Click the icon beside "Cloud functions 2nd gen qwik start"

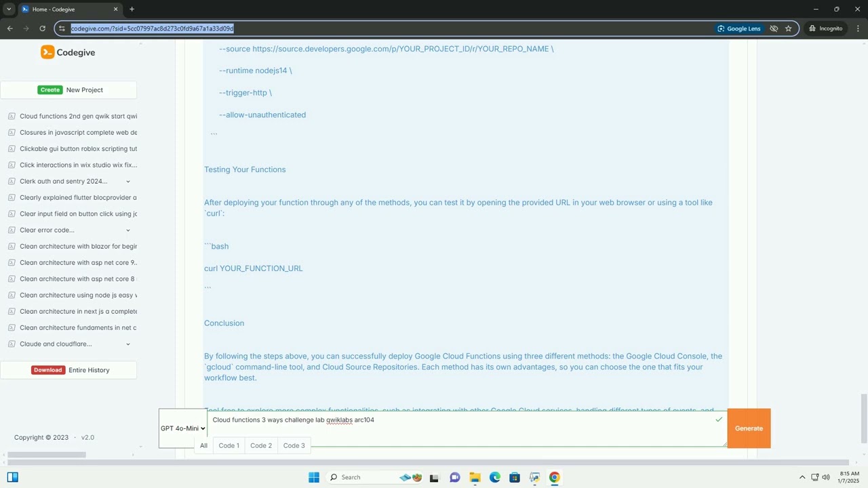click(12, 116)
